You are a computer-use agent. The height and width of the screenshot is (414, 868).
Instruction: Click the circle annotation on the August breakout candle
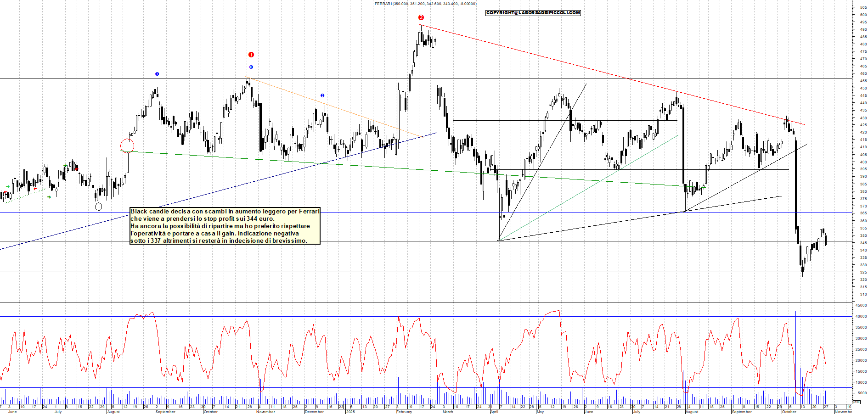coord(127,145)
